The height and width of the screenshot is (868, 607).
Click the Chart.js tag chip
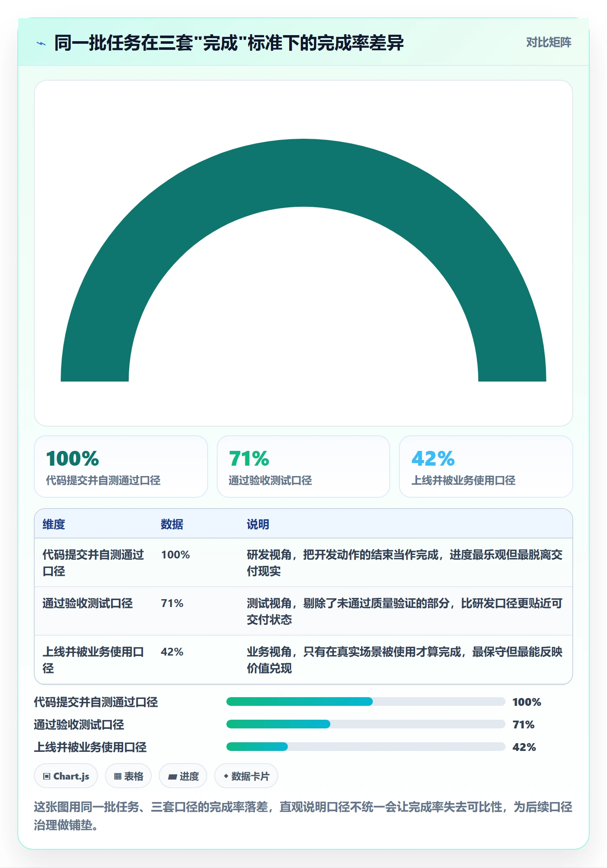[66, 776]
